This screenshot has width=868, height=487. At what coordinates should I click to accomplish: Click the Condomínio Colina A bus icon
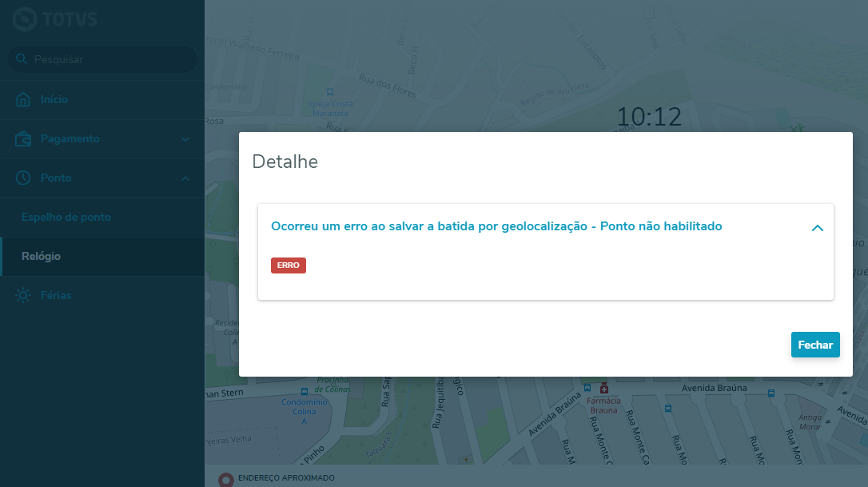tap(304, 392)
